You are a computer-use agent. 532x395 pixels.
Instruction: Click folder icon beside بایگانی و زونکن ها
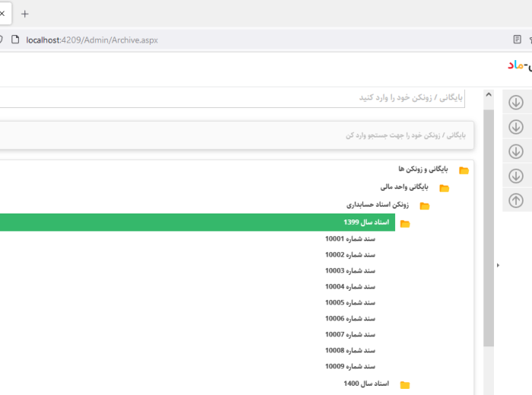point(464,170)
